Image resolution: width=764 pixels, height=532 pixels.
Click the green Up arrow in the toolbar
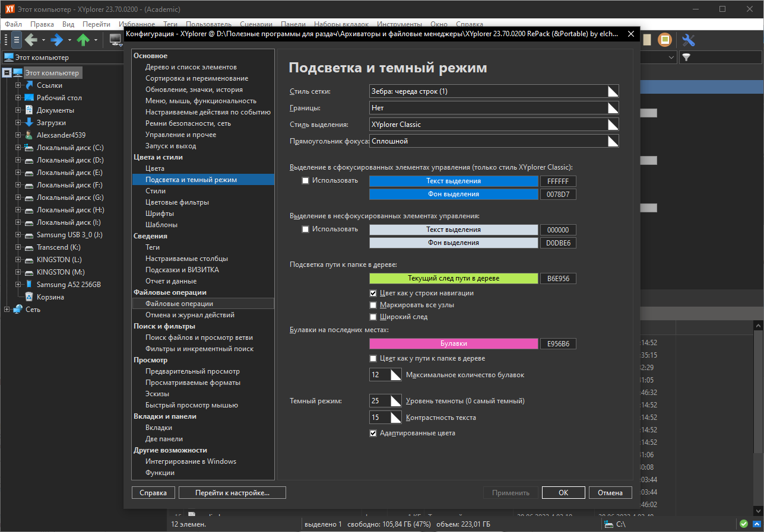click(83, 40)
